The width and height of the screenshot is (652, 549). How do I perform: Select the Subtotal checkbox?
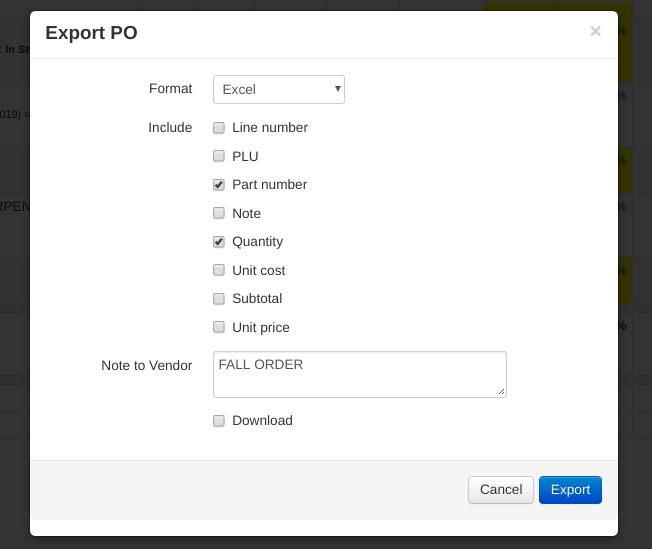click(219, 299)
